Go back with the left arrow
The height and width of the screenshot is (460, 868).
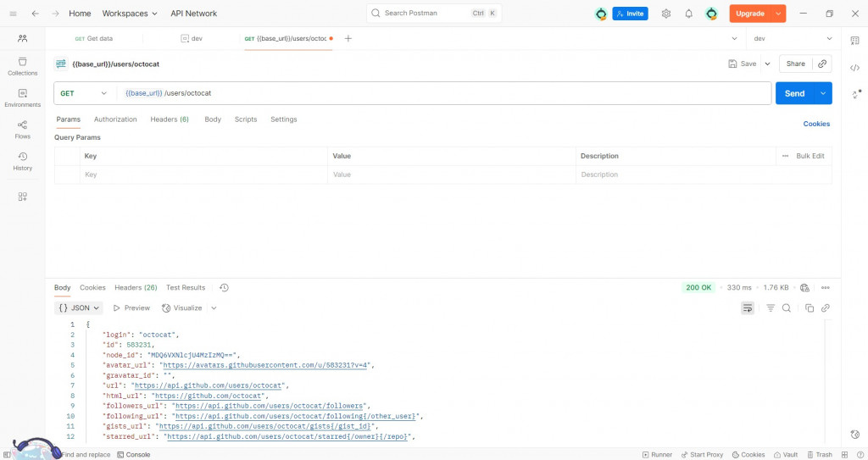35,14
